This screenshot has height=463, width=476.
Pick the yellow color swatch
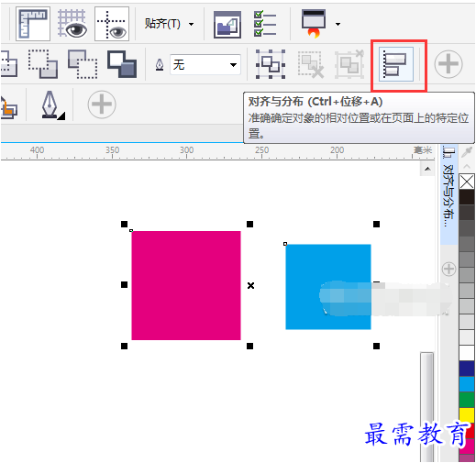(467, 415)
